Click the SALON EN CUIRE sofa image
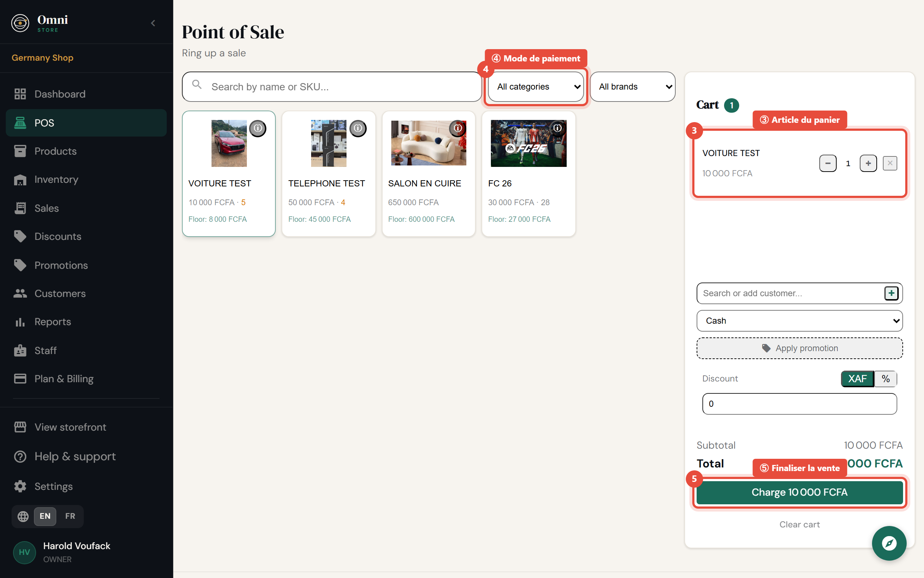Viewport: 924px width, 578px height. tap(428, 143)
